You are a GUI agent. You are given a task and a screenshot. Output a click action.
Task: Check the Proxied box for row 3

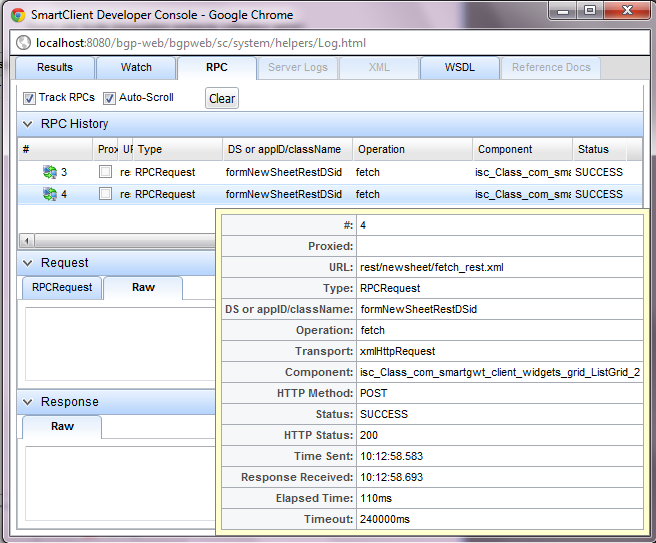click(x=105, y=172)
